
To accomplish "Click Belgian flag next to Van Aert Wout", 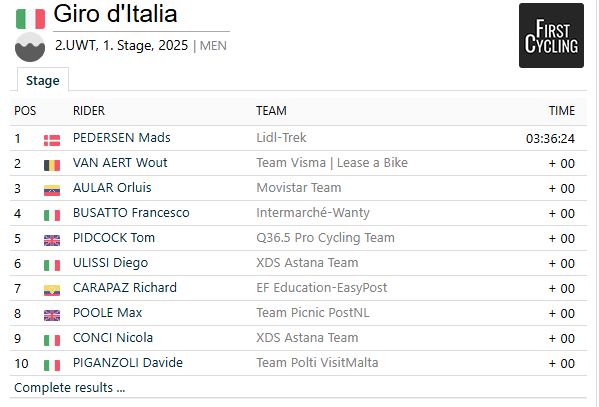I will (x=52, y=165).
